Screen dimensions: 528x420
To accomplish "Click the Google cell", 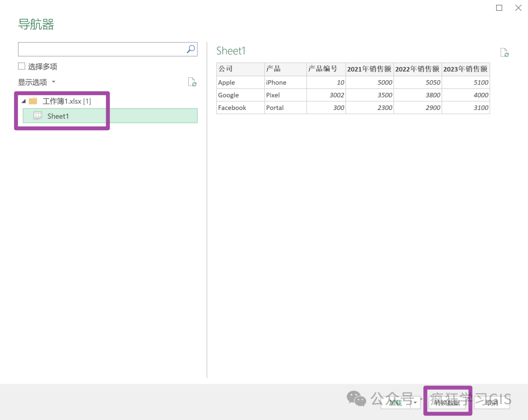I will (x=241, y=95).
